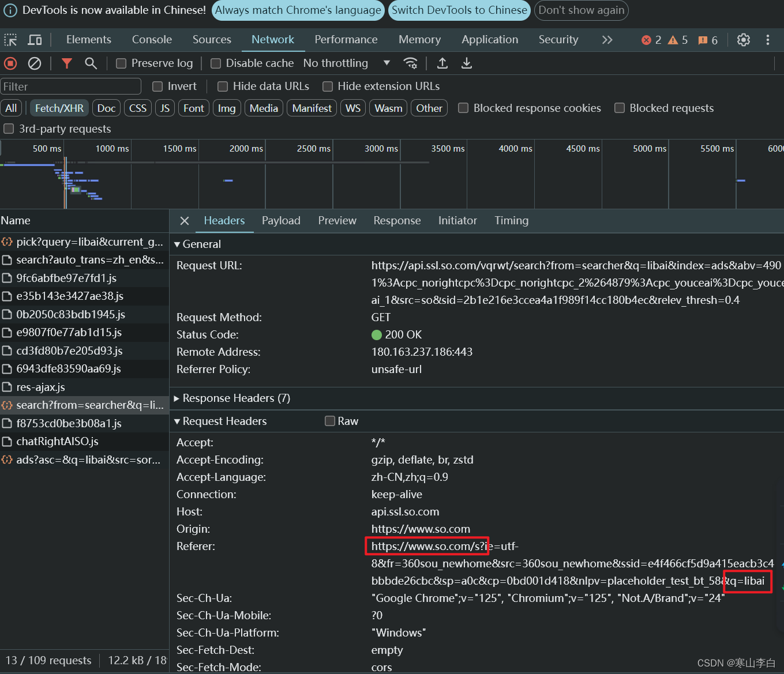
Task: Click the info icon in language banner
Action: click(10, 10)
